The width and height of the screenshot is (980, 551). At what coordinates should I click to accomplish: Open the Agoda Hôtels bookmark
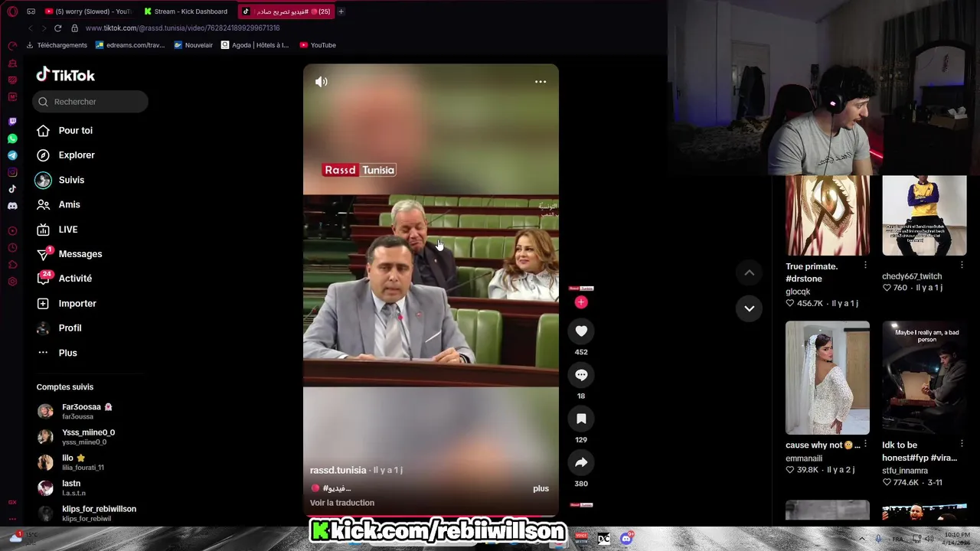click(255, 45)
